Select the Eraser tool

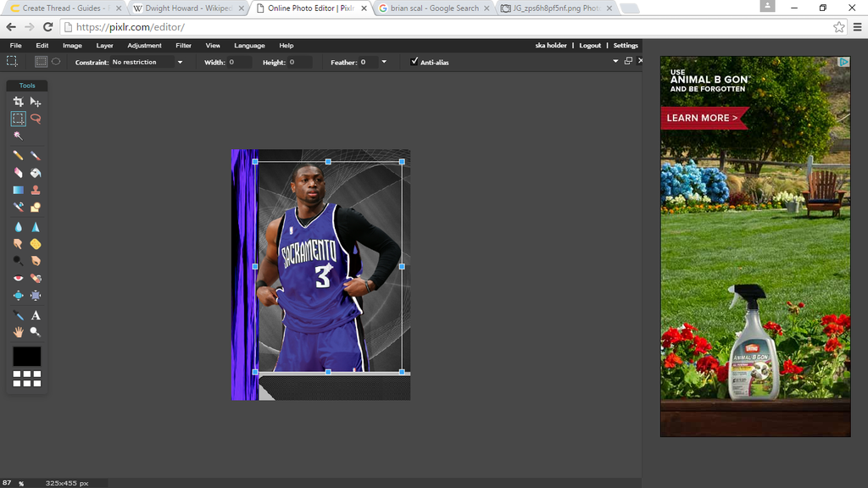(19, 173)
